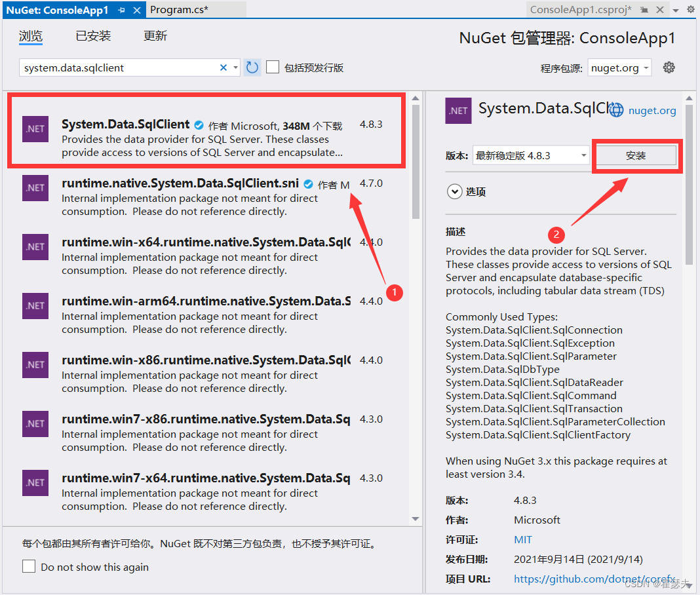Click into the system.data.sqlclient search field

click(x=120, y=67)
